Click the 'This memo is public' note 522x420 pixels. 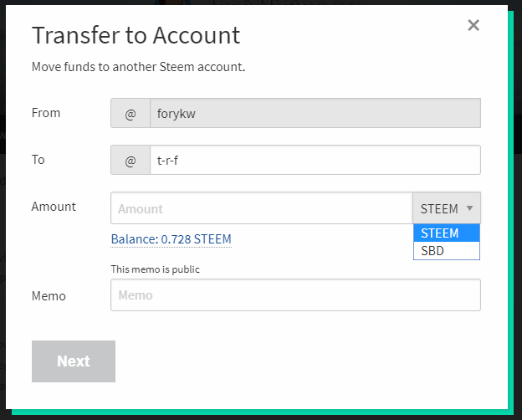pyautogui.click(x=156, y=269)
